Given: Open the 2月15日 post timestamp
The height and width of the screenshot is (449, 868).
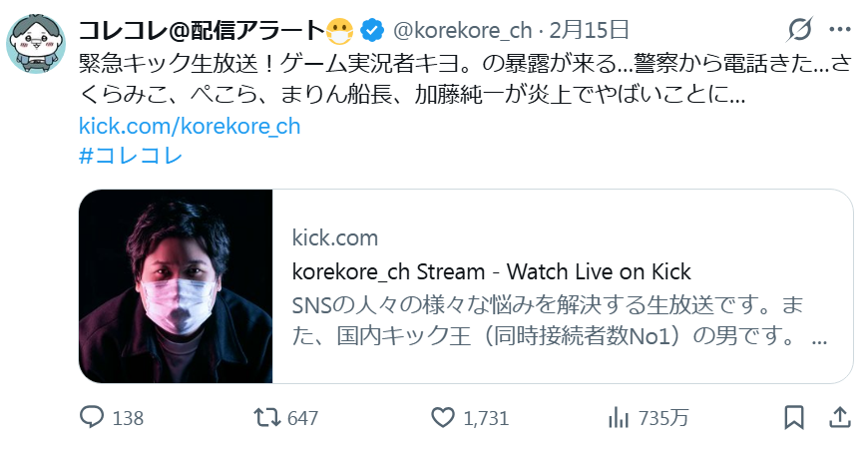Looking at the screenshot, I should click(589, 30).
